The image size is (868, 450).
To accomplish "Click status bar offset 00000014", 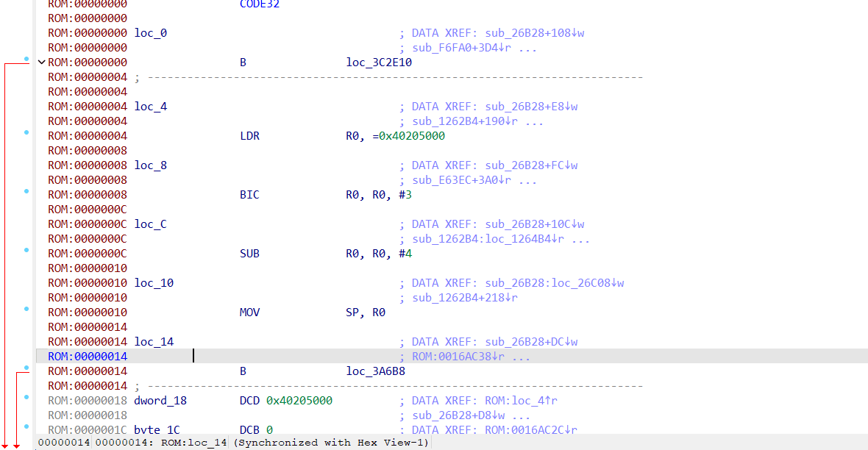I will click(x=64, y=443).
